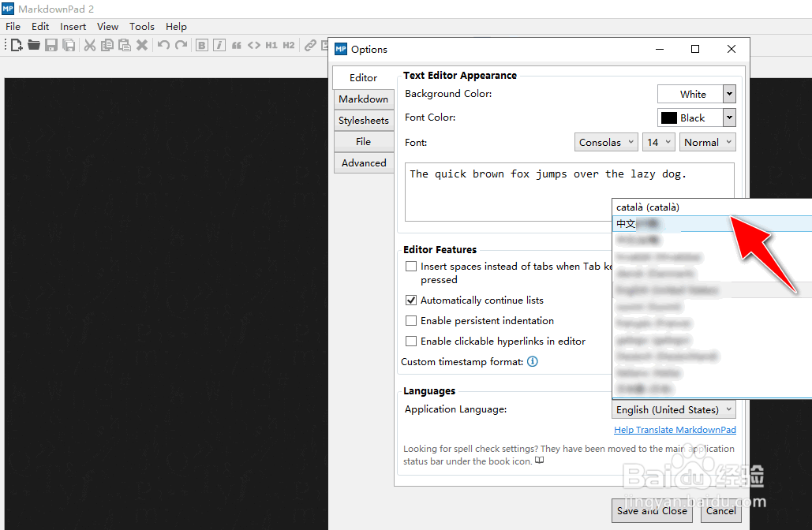The width and height of the screenshot is (812, 530).
Task: Check Insert spaces instead of tabs
Action: pyautogui.click(x=411, y=267)
